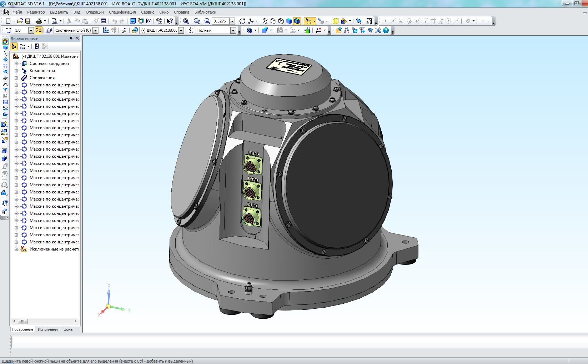Click the Save document icon
The image size is (588, 364).
pos(28,21)
